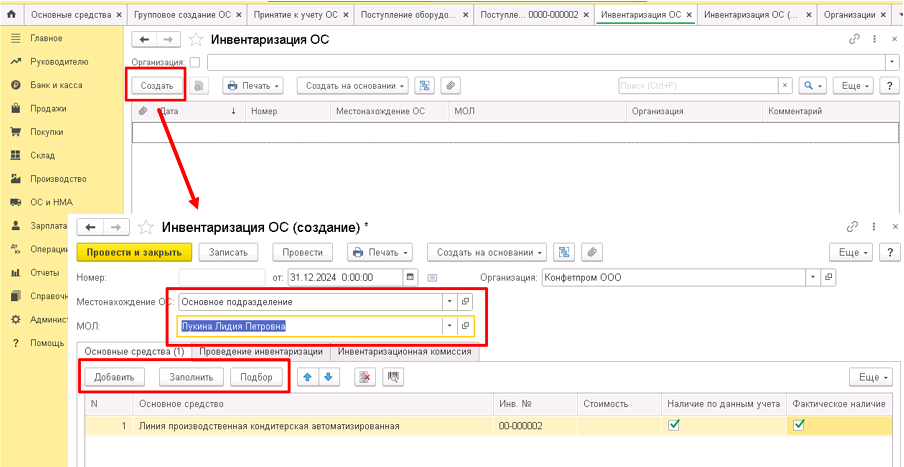The height and width of the screenshot is (467, 904).
Task: Open search options magnifier dropdown
Action: click(x=812, y=85)
